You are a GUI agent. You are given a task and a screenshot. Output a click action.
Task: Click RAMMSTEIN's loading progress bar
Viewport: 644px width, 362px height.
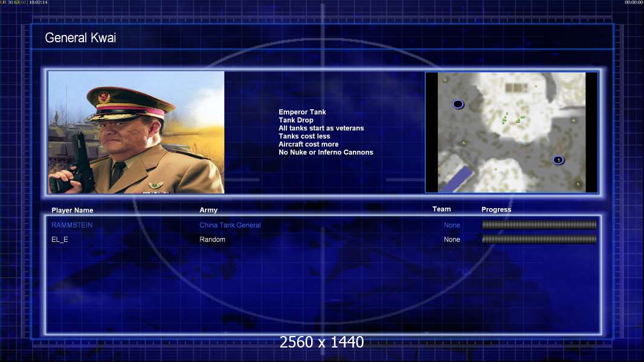[x=539, y=224]
